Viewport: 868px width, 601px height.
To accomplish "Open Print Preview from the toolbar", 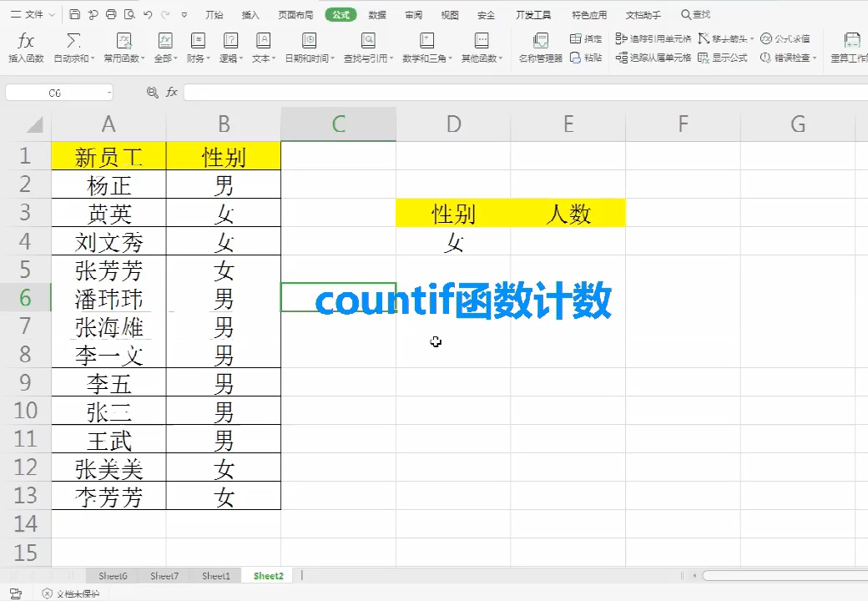I will point(129,14).
